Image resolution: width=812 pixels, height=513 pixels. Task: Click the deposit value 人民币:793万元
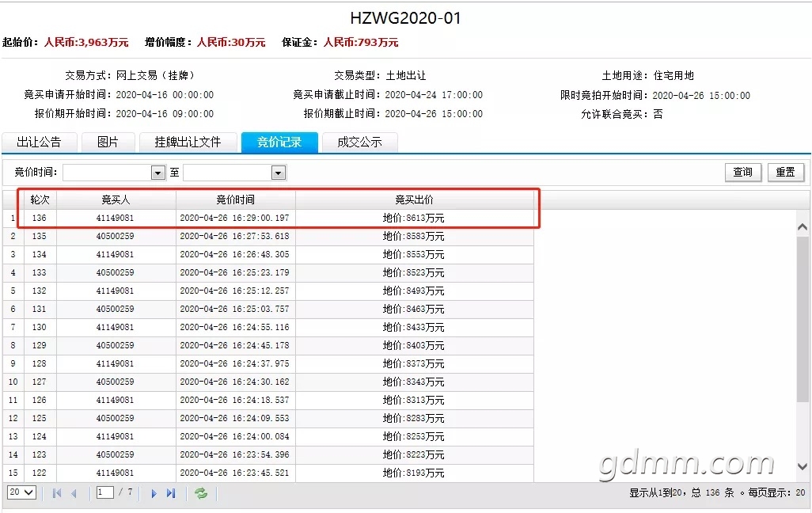[x=361, y=43]
